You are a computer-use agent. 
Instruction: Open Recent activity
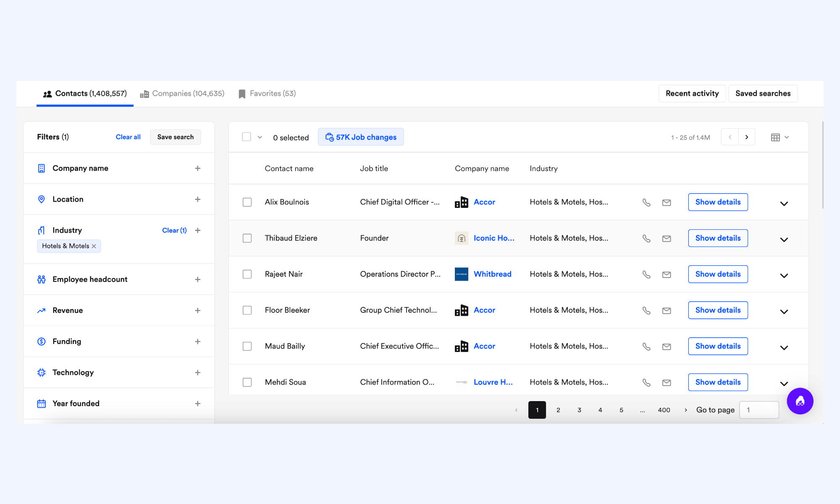pyautogui.click(x=692, y=94)
